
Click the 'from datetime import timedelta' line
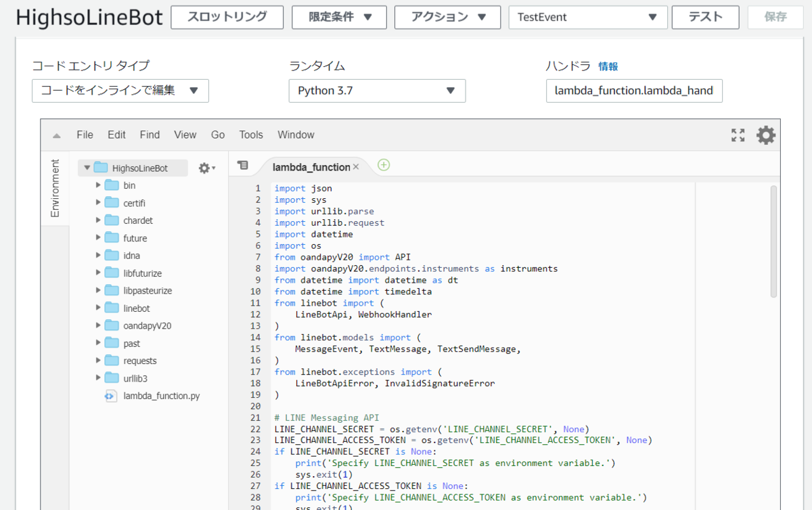click(x=353, y=292)
